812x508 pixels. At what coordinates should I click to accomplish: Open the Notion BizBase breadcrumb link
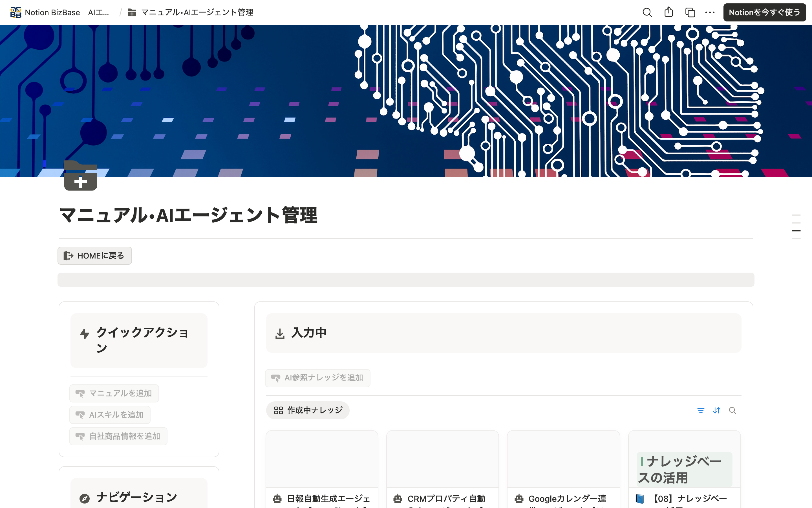[x=60, y=12]
